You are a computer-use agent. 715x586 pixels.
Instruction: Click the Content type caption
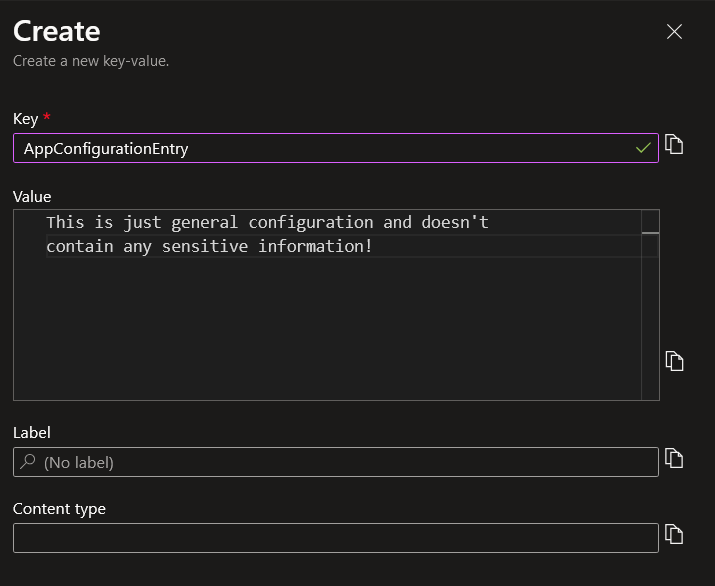[x=59, y=509]
